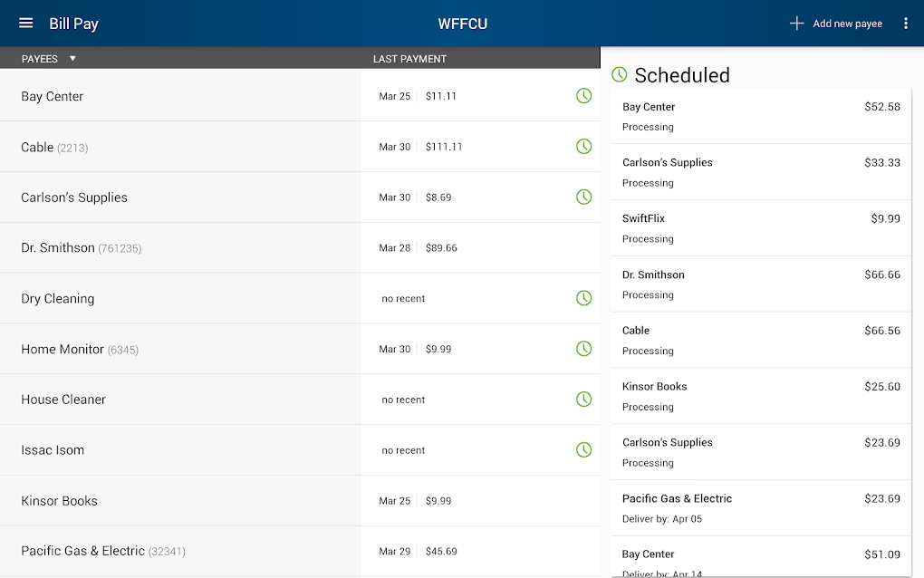Click the clock icon beside Kinsor Books payment
Image resolution: width=924 pixels, height=578 pixels.
[583, 500]
